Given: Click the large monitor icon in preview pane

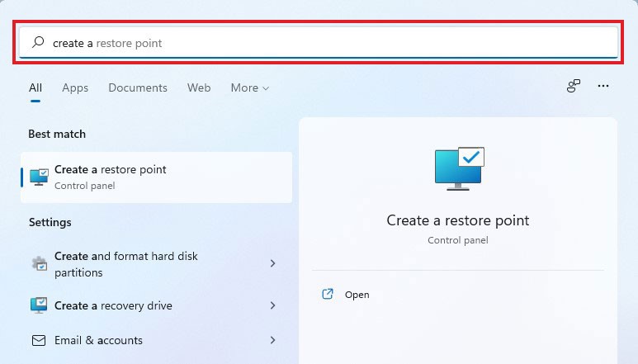Looking at the screenshot, I should click(458, 168).
